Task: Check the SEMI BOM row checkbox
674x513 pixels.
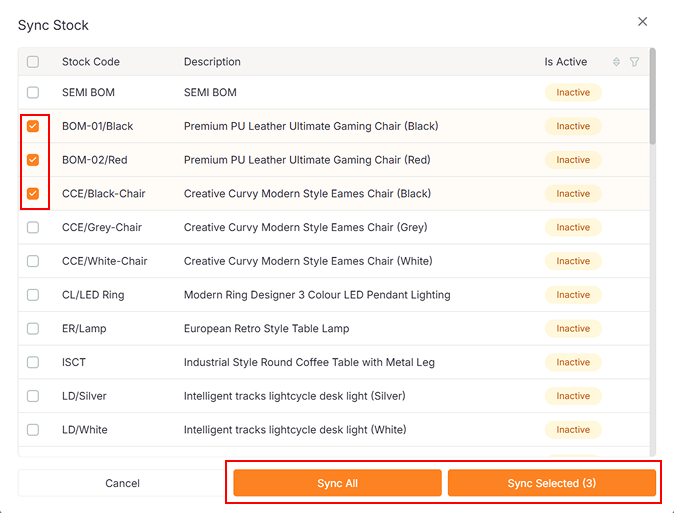Action: [x=33, y=93]
